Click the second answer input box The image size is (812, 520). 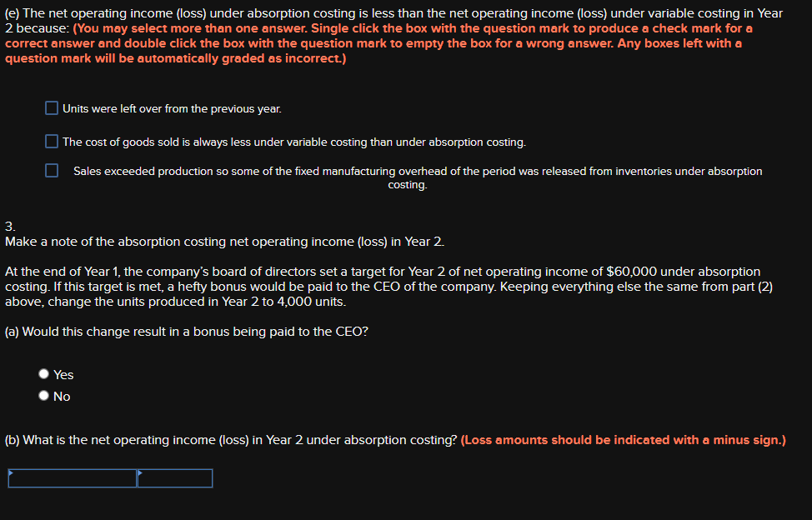(x=175, y=478)
